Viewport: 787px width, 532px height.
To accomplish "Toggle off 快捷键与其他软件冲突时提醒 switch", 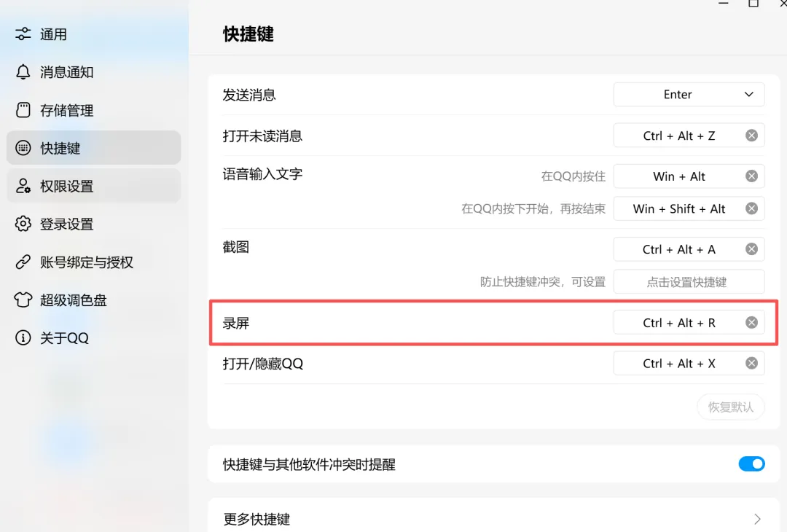I will 751,463.
